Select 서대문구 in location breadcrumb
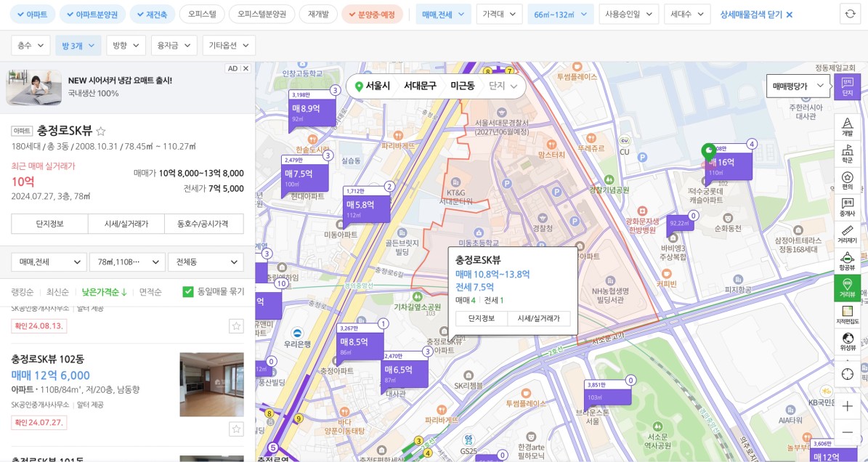The image size is (868, 462). (420, 86)
